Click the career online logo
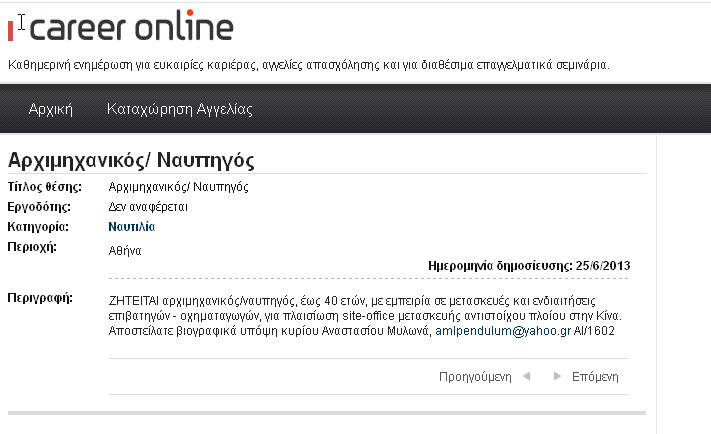The width and height of the screenshot is (711, 434). (x=120, y=27)
